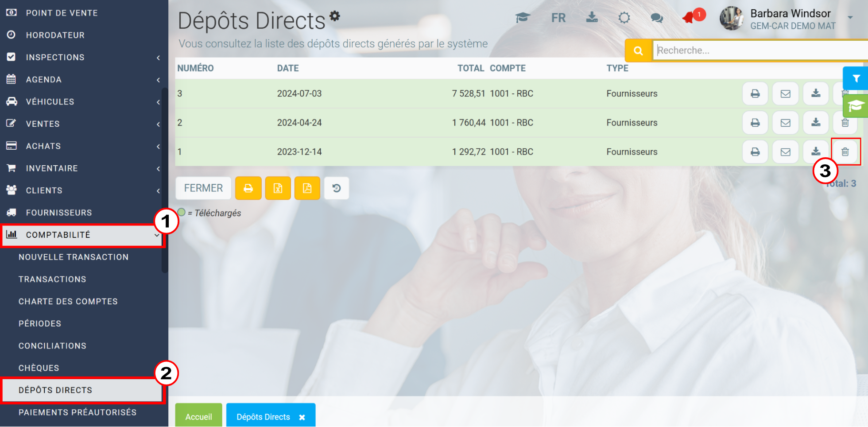Email deposit dated 2024-04-24
Viewport: 868px width, 427px height.
click(785, 123)
